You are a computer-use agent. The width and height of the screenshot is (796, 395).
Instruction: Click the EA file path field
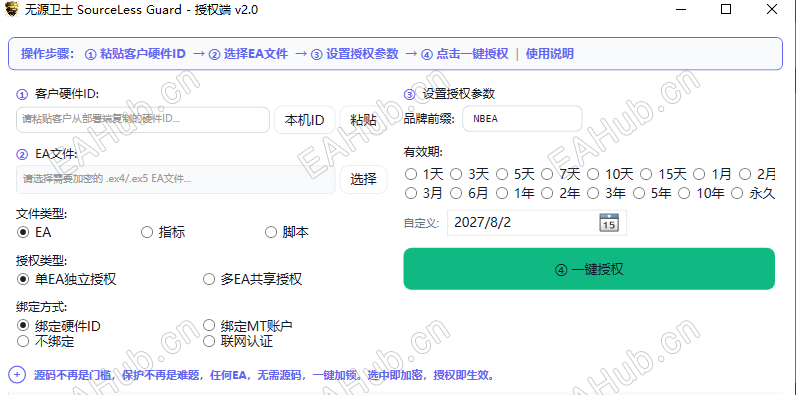coord(176,179)
